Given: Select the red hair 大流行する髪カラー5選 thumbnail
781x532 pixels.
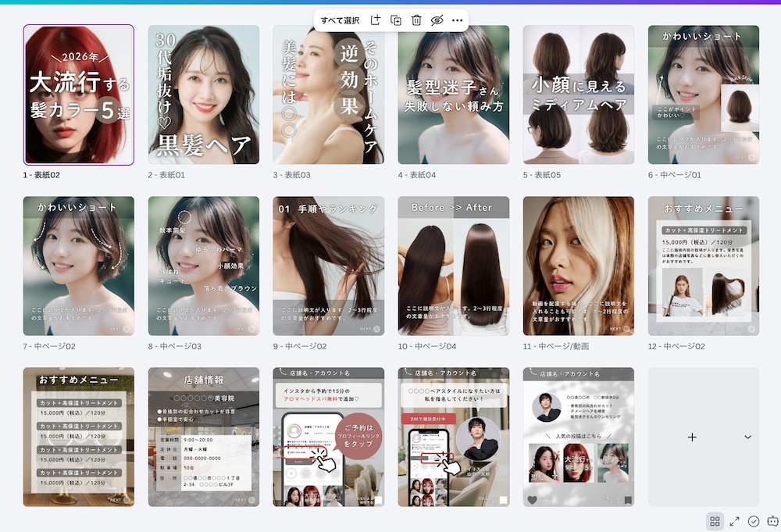Looking at the screenshot, I should (79, 95).
